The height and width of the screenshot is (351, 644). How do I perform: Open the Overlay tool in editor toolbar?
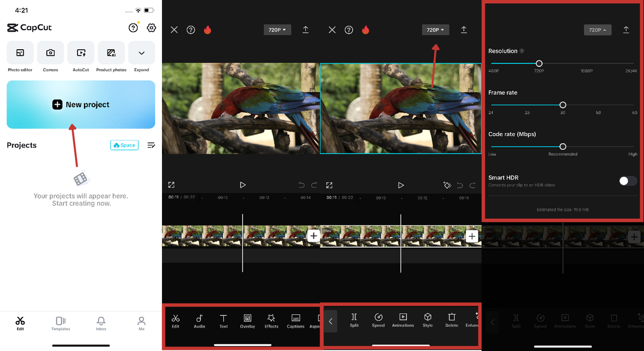point(248,321)
